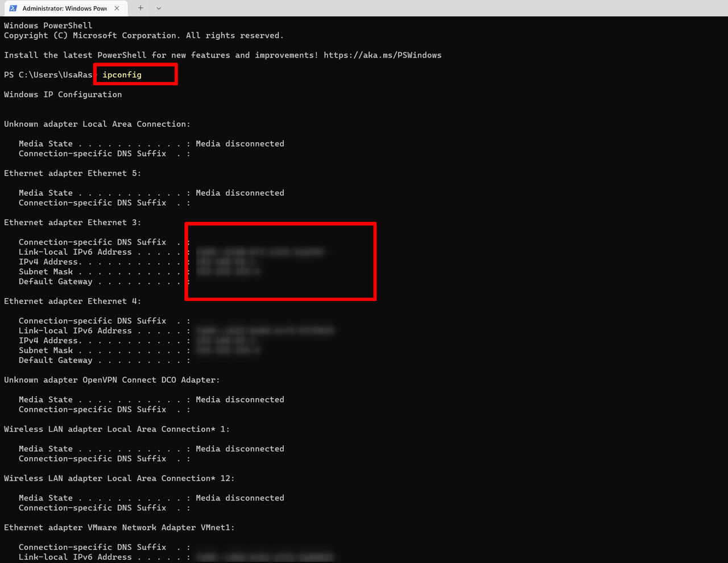
Task: Open the terminal tab dropdown chevron
Action: pyautogui.click(x=158, y=8)
